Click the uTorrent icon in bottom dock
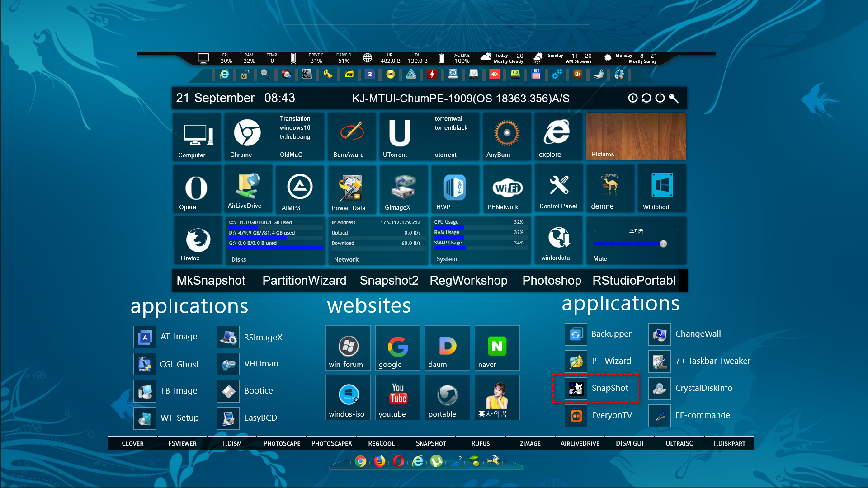The height and width of the screenshot is (488, 868). [x=436, y=461]
